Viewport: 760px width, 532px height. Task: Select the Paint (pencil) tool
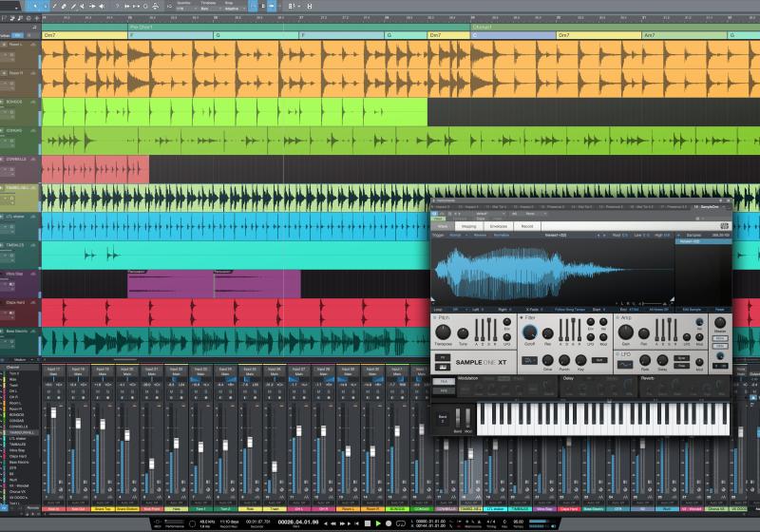coord(73,7)
